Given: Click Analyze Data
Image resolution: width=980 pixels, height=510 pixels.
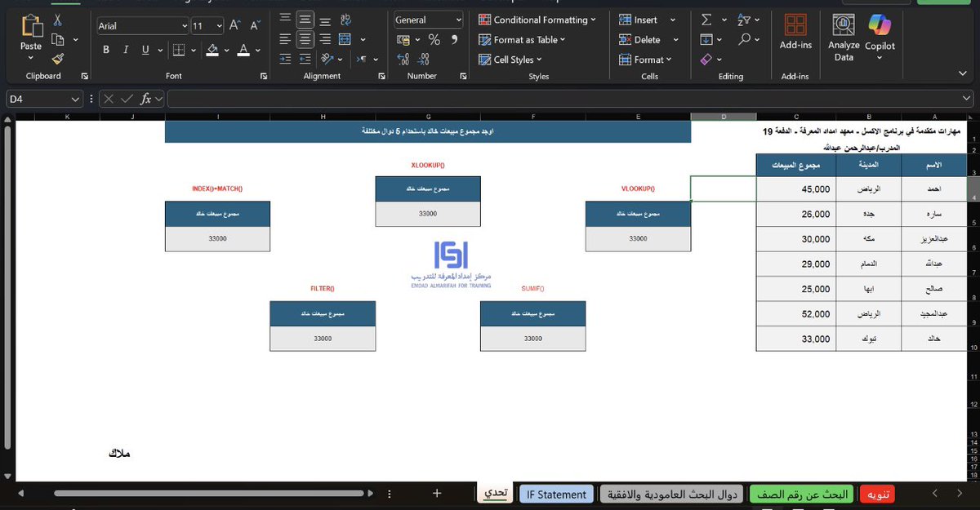Looking at the screenshot, I should pyautogui.click(x=844, y=38).
